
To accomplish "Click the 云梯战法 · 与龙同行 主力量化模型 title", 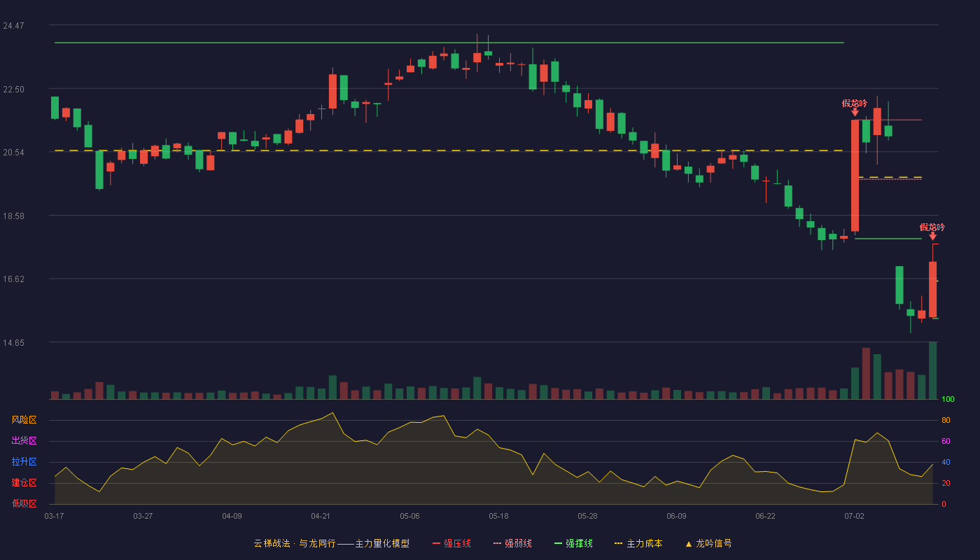I will [331, 543].
